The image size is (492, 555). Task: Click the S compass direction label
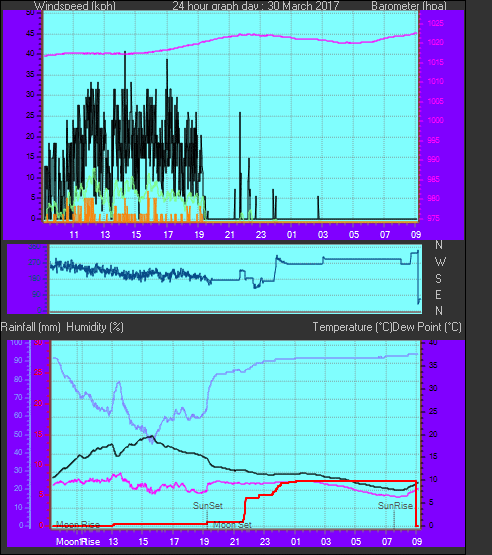(439, 279)
